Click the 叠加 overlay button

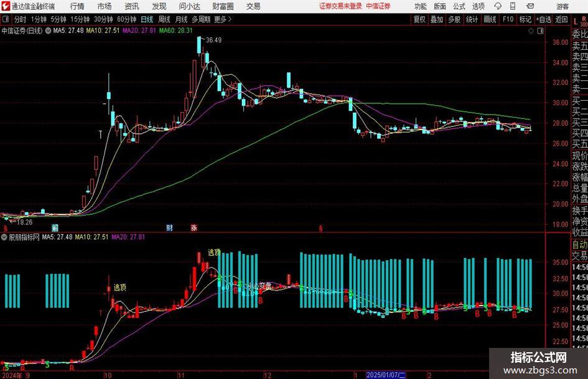click(x=437, y=19)
